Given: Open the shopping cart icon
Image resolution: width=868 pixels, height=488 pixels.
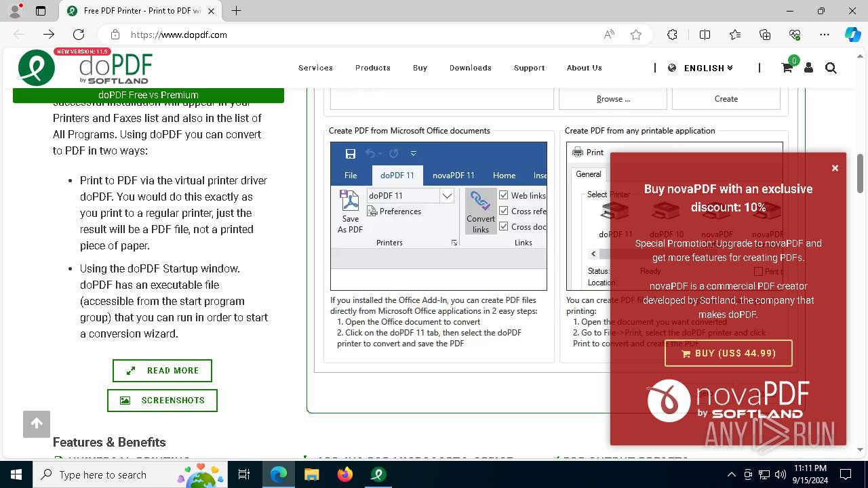Looking at the screenshot, I should (x=787, y=68).
